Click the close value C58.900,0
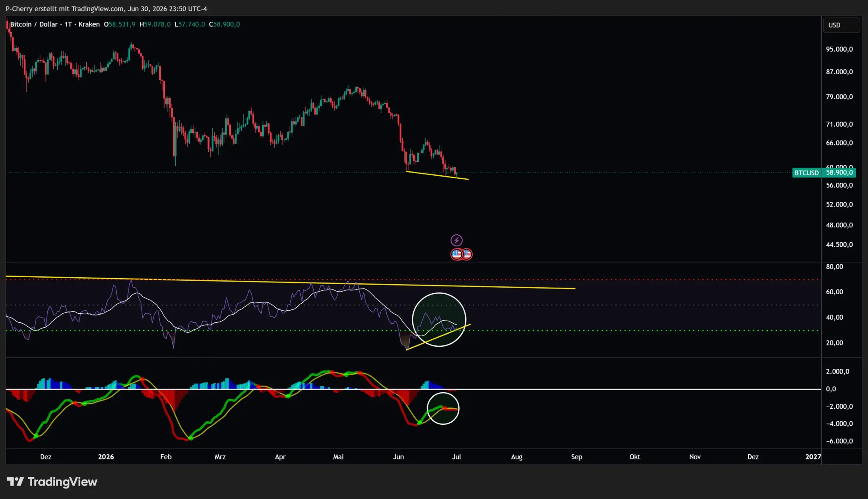868x499 pixels. 224,24
